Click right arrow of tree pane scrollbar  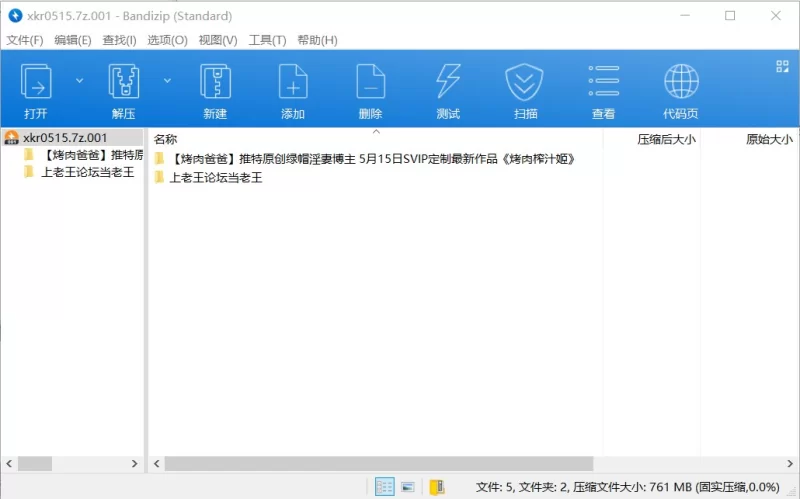(135, 464)
